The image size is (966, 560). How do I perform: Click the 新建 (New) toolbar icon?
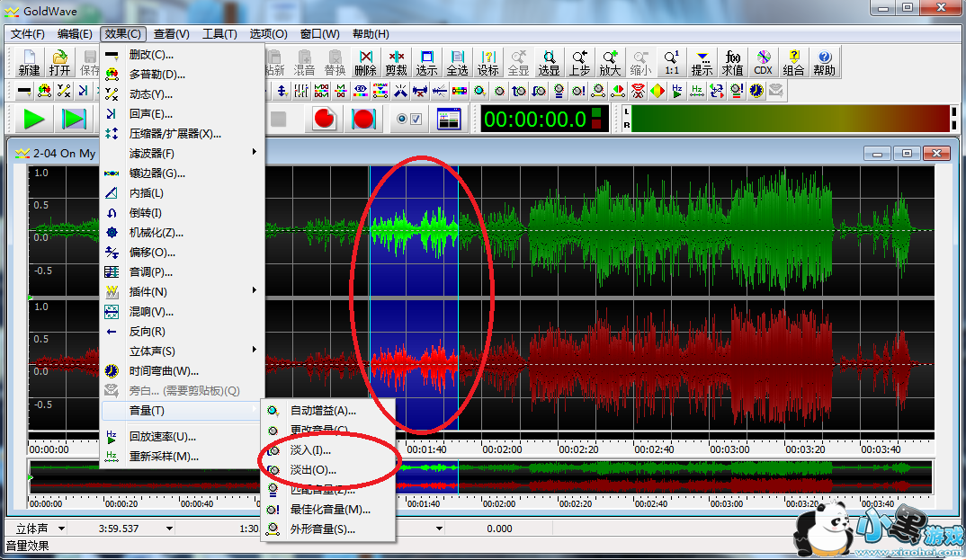pyautogui.click(x=29, y=62)
